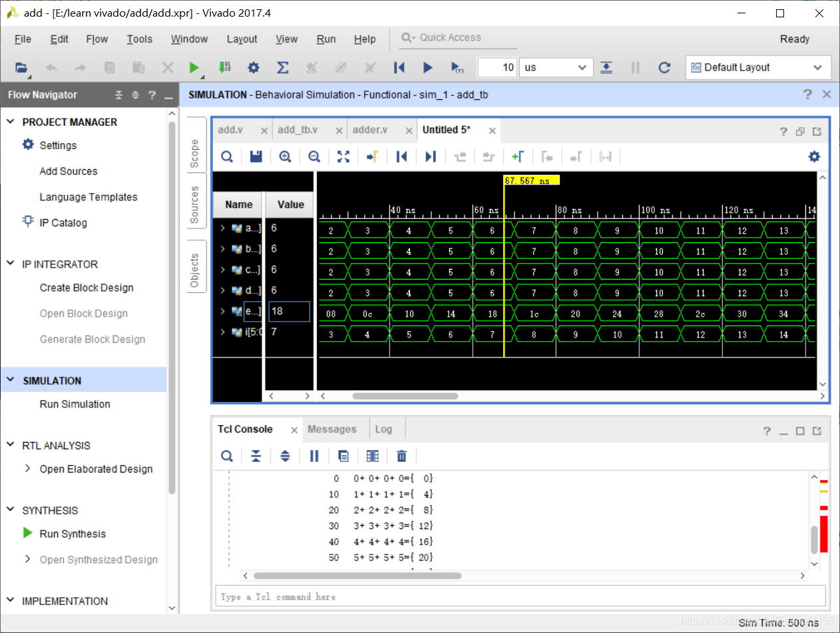Click the green Run flow arrow icon
The height and width of the screenshot is (633, 840).
pyautogui.click(x=194, y=67)
